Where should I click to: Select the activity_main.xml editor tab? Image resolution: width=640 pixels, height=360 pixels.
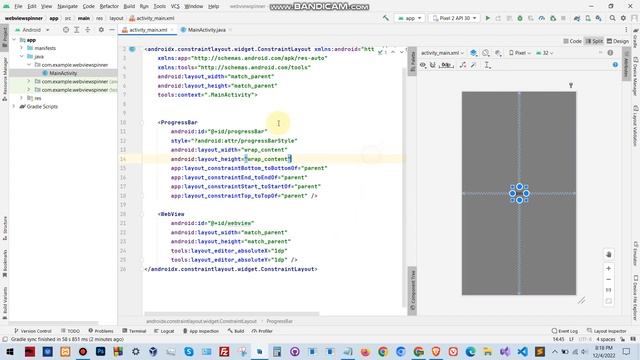(148, 30)
